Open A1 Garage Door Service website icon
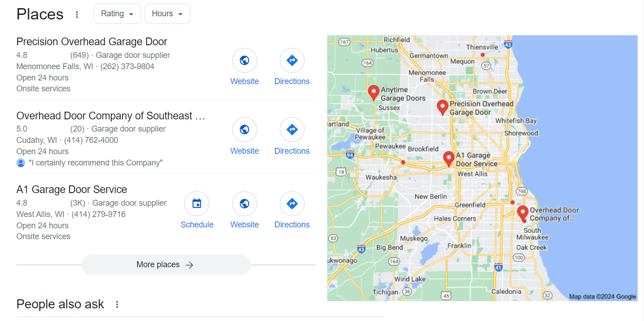Screen dimensions: 644x321 [x=244, y=203]
